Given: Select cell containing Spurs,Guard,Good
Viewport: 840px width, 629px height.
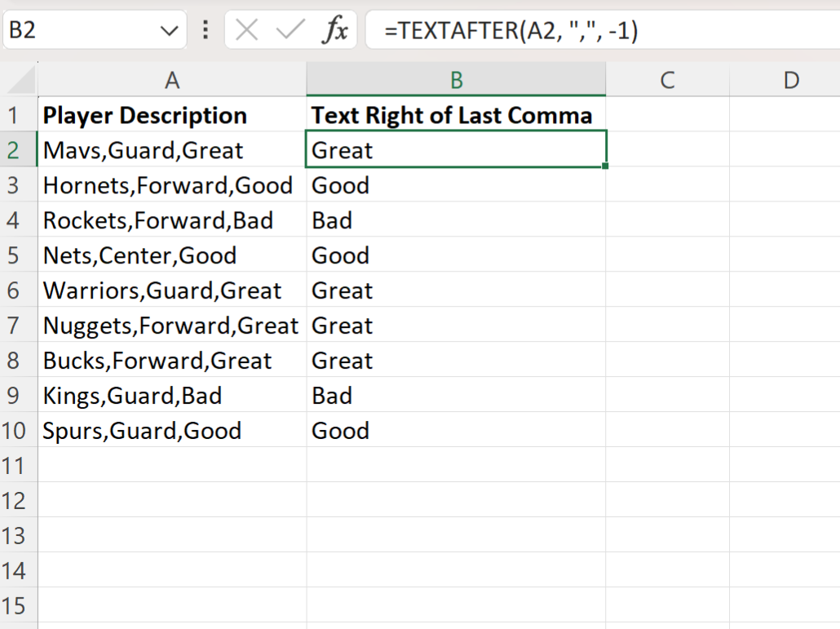Looking at the screenshot, I should point(172,430).
